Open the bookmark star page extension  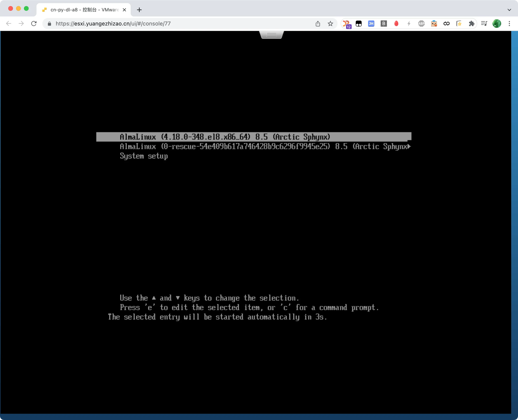(459, 24)
